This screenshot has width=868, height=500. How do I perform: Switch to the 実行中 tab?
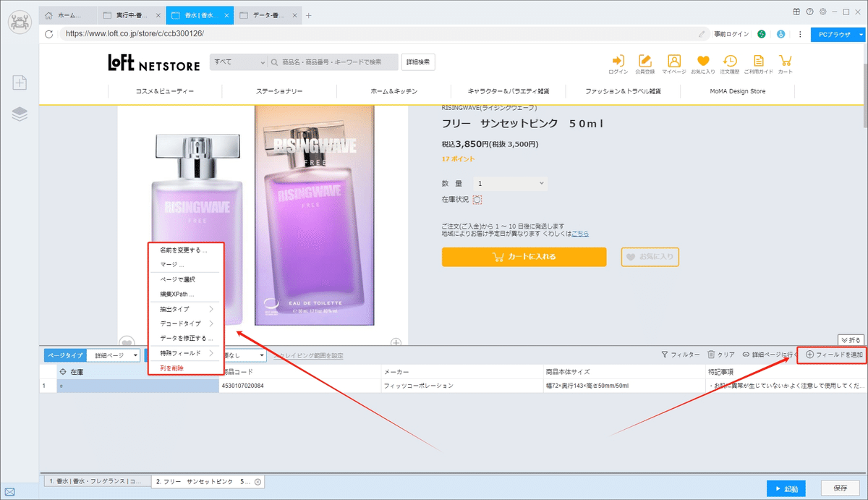click(x=130, y=15)
